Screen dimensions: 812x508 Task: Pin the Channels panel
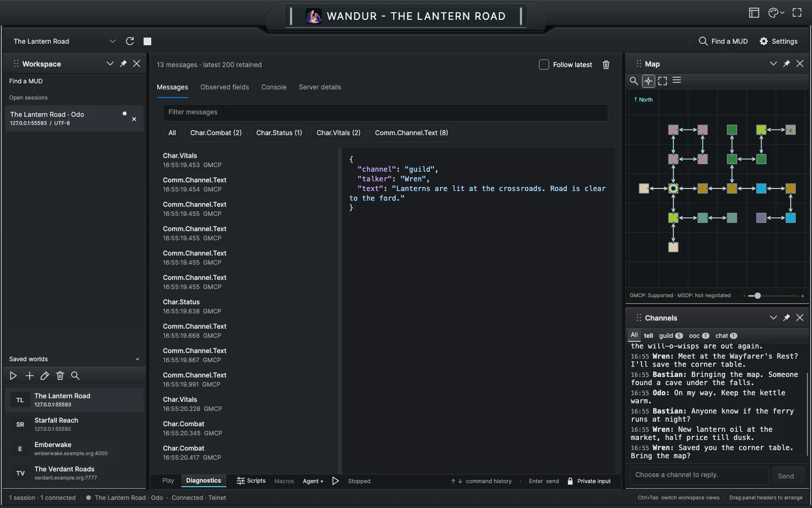point(787,317)
